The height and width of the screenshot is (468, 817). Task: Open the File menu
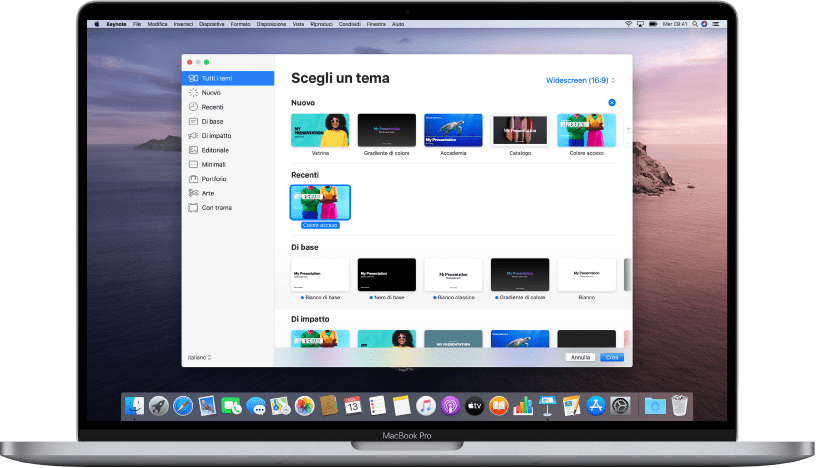(137, 24)
